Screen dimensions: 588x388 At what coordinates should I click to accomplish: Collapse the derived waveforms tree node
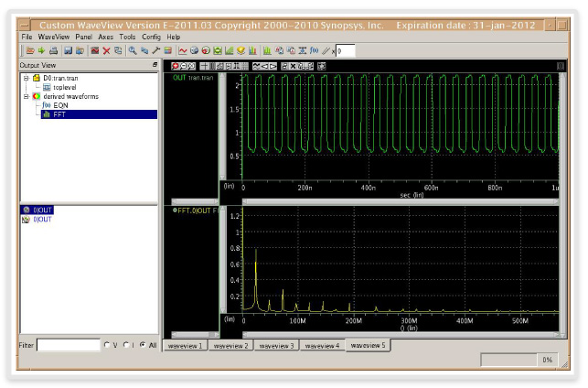[x=26, y=96]
